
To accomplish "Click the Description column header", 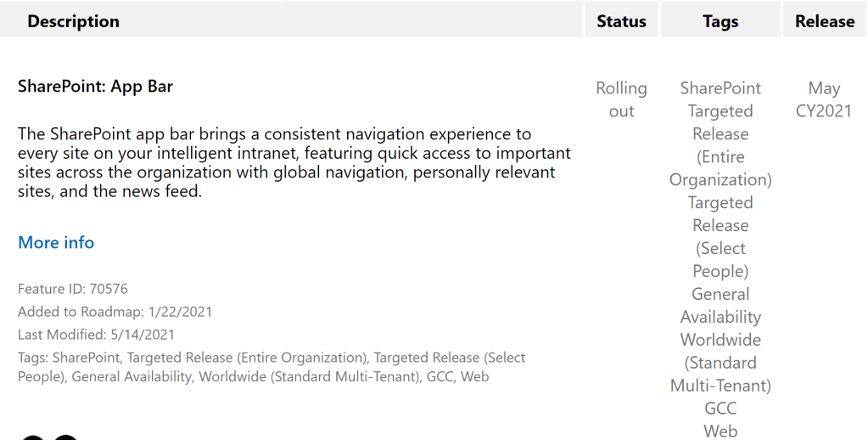I will click(x=74, y=21).
